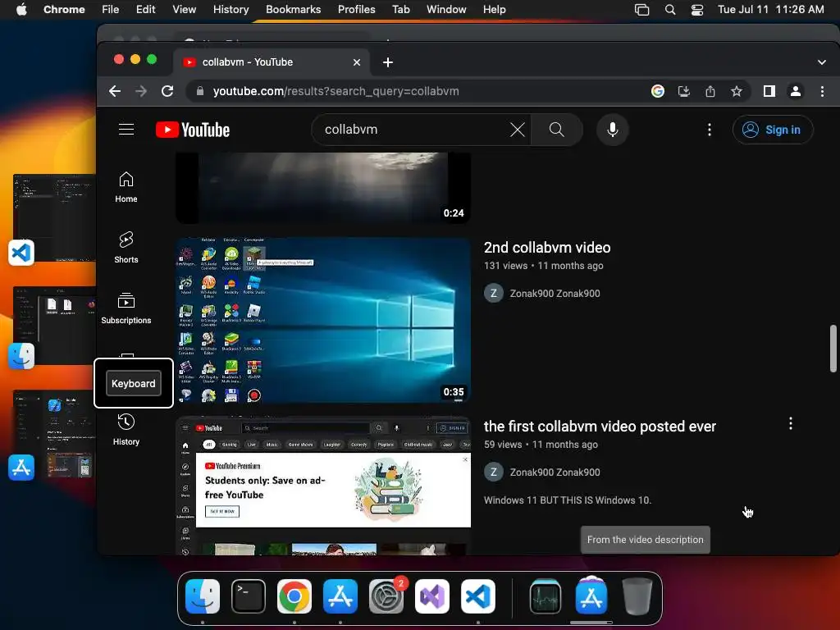Open Terminal from the Dock
Image resolution: width=840 pixels, height=630 pixels.
[249, 596]
